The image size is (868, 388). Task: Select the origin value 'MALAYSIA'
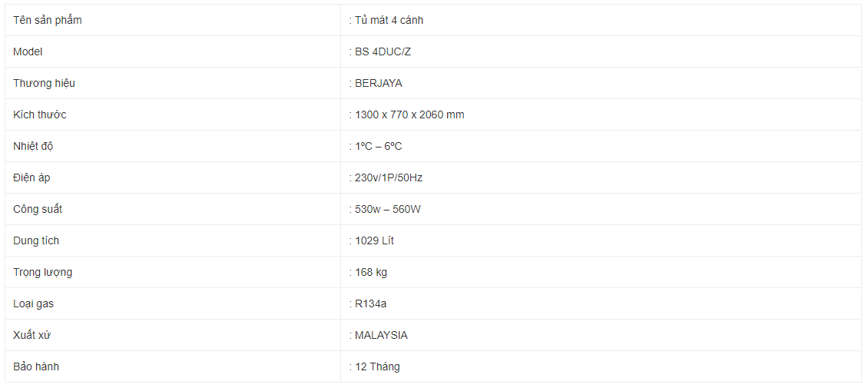coord(382,336)
